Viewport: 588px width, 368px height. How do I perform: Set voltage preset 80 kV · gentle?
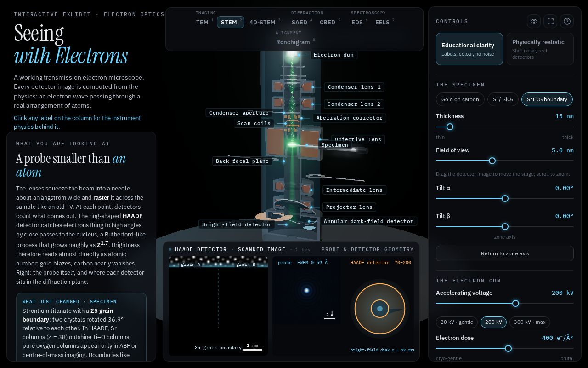457,322
